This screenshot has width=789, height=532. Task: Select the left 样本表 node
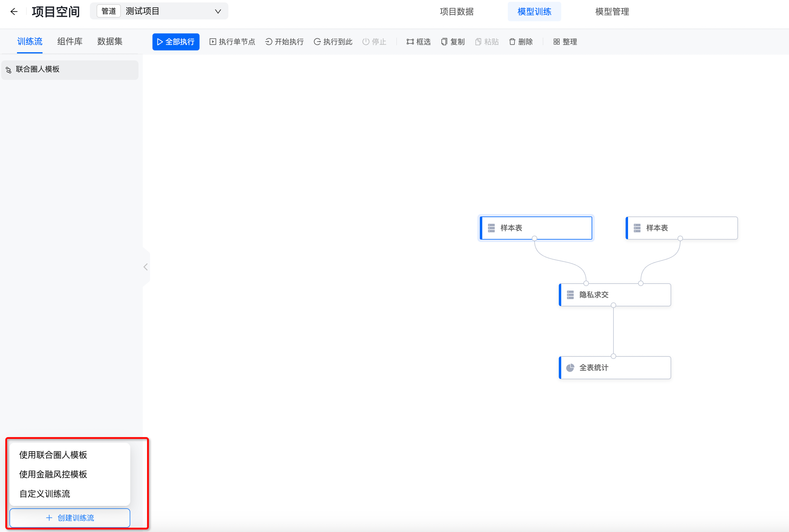[536, 228]
